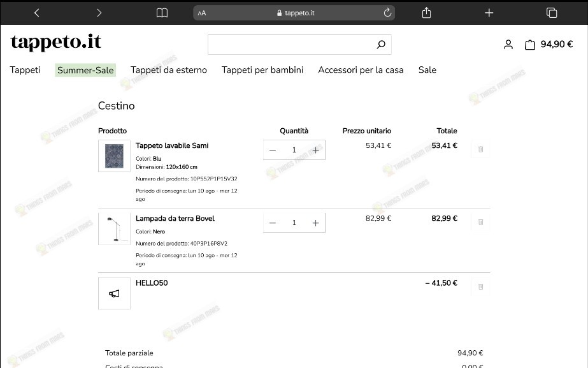Click the 53,41 € unit price of the rug

pyautogui.click(x=378, y=145)
